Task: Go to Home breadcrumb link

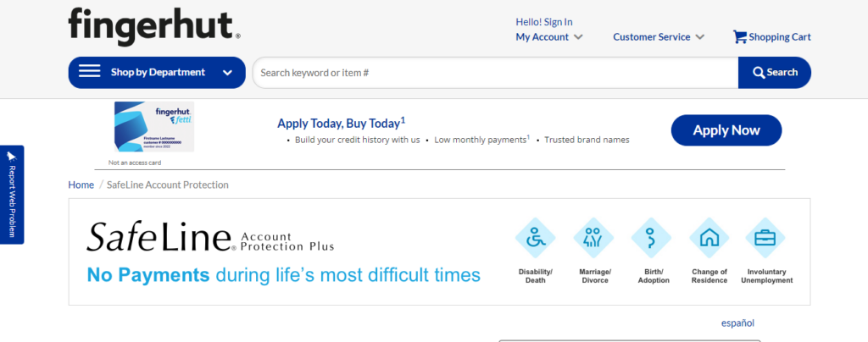Action: (81, 185)
